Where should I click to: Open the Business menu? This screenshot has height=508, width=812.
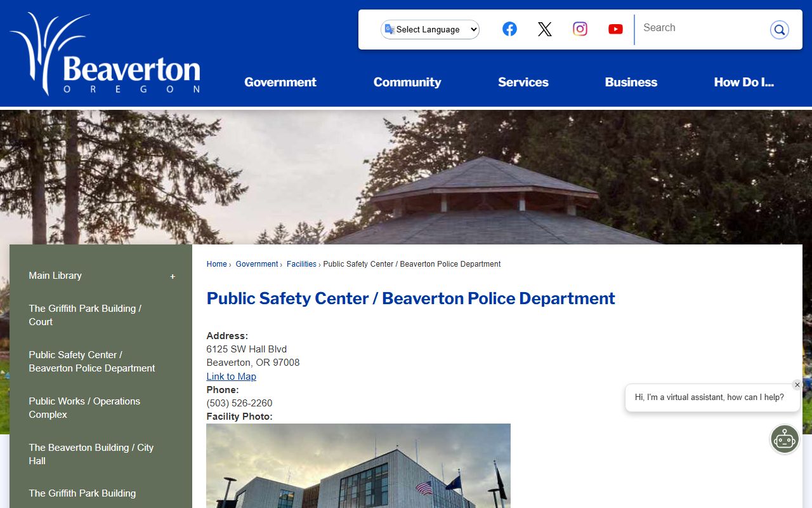pos(631,82)
